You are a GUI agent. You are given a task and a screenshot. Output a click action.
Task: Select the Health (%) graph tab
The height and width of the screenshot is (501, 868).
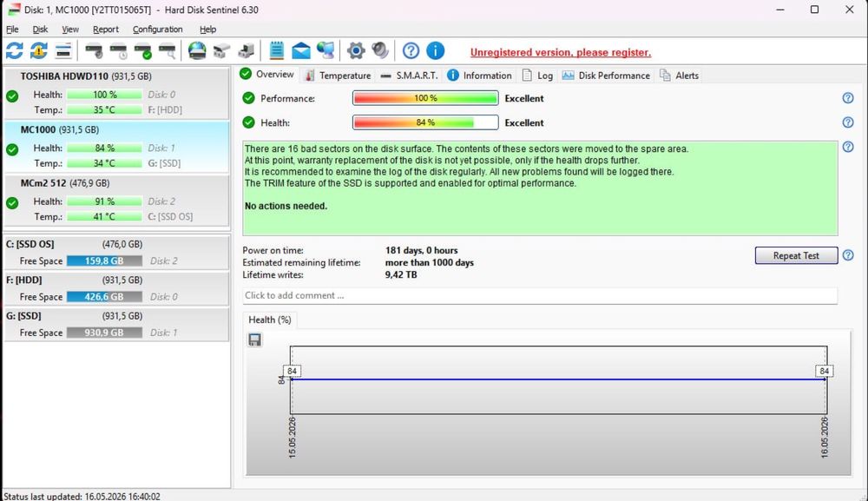pos(270,320)
